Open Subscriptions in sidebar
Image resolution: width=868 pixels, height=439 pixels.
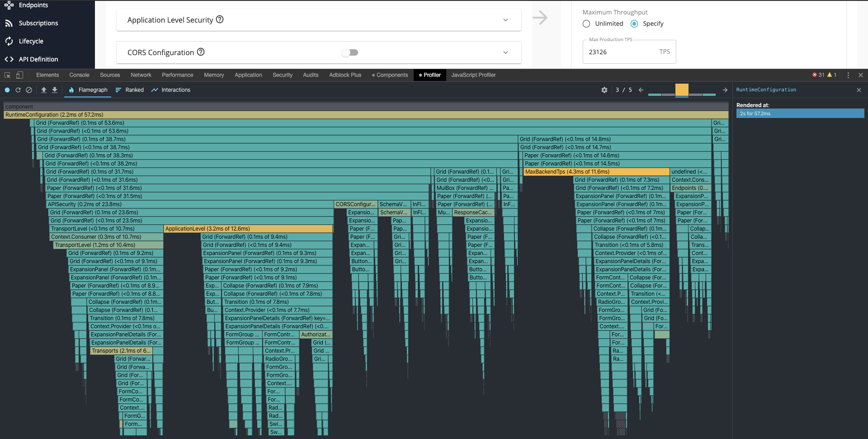point(38,23)
